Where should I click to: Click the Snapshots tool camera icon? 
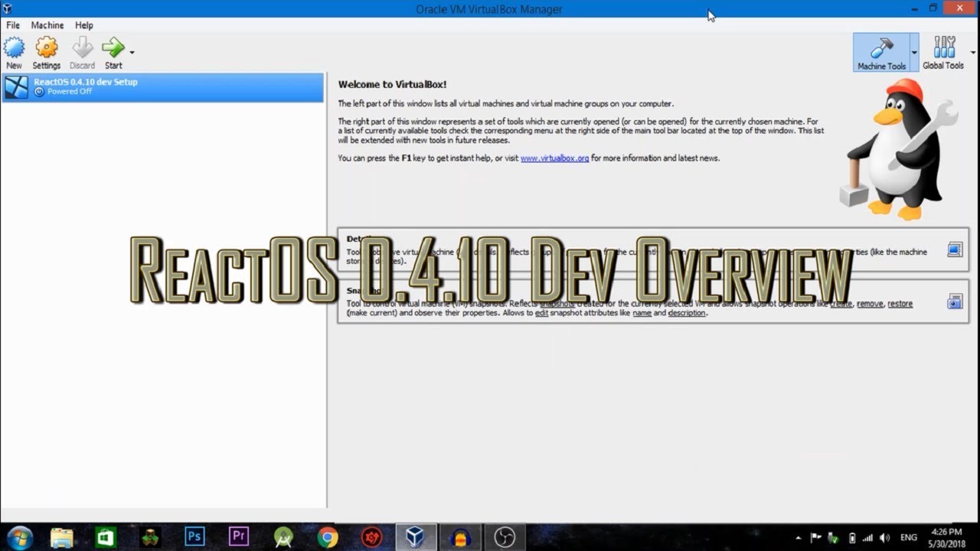click(x=955, y=302)
